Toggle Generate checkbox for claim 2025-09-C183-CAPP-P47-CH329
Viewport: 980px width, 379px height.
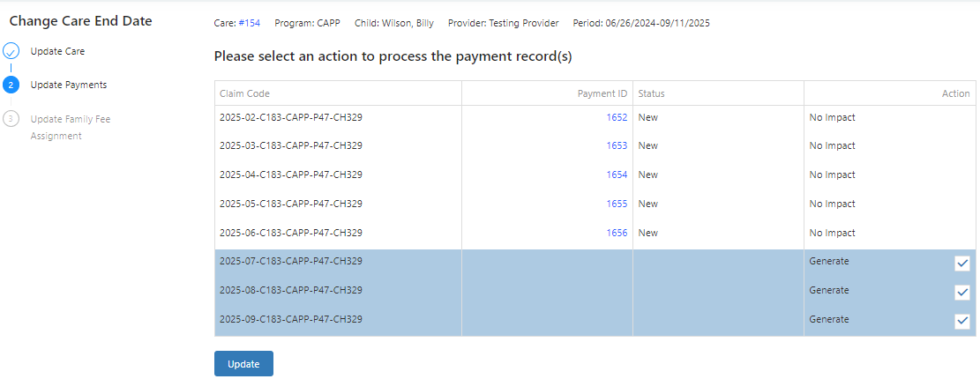tap(961, 321)
